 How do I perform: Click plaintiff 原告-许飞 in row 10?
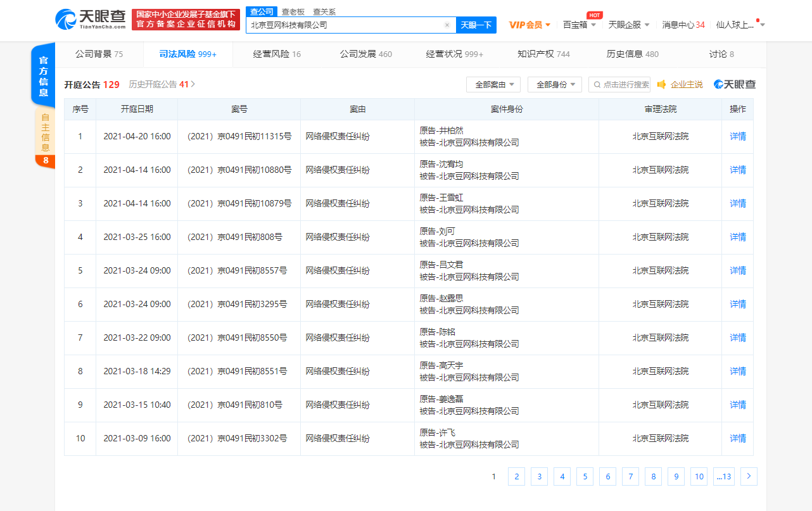tap(437, 432)
